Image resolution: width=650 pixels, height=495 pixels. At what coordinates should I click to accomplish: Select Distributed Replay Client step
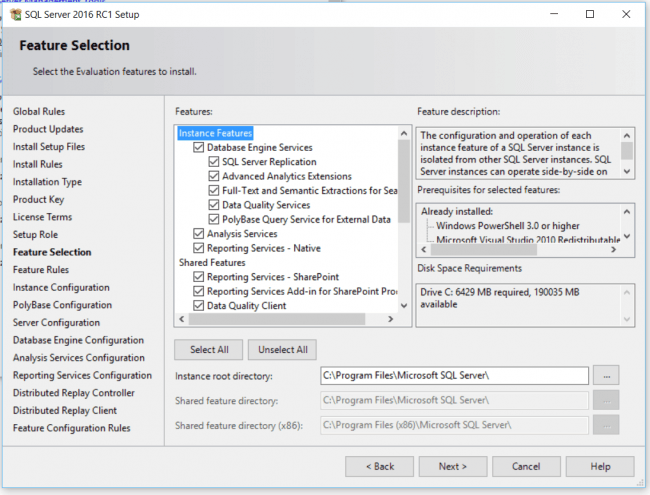pos(65,410)
